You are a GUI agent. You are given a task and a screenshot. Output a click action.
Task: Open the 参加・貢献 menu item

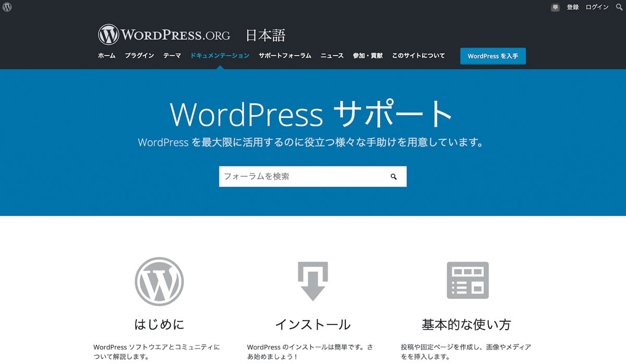[368, 55]
